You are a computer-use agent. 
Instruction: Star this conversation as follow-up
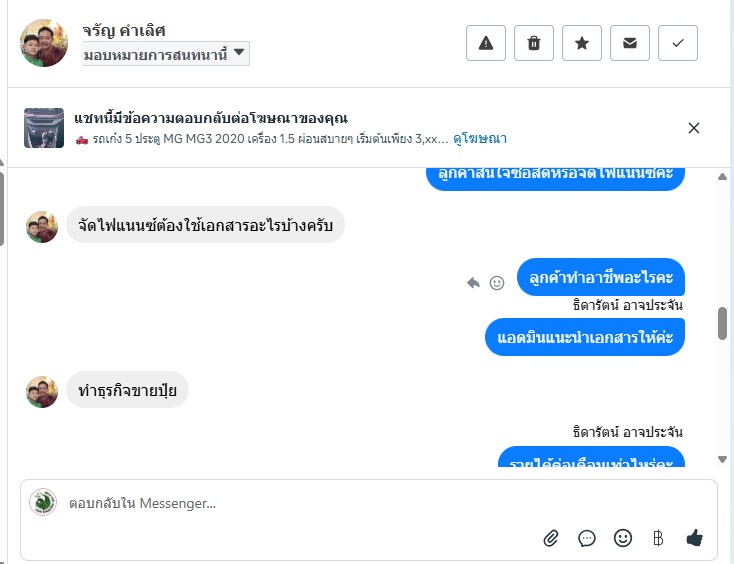pyautogui.click(x=582, y=43)
